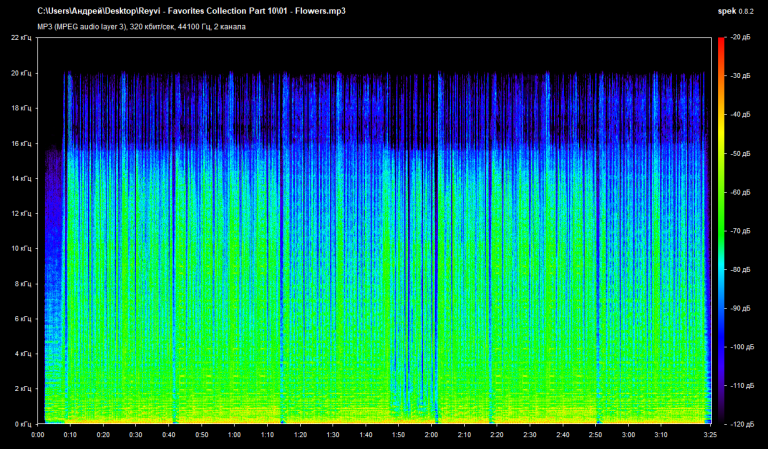Select the 8 кГц frequency label
768x449 pixels.
click(x=23, y=284)
